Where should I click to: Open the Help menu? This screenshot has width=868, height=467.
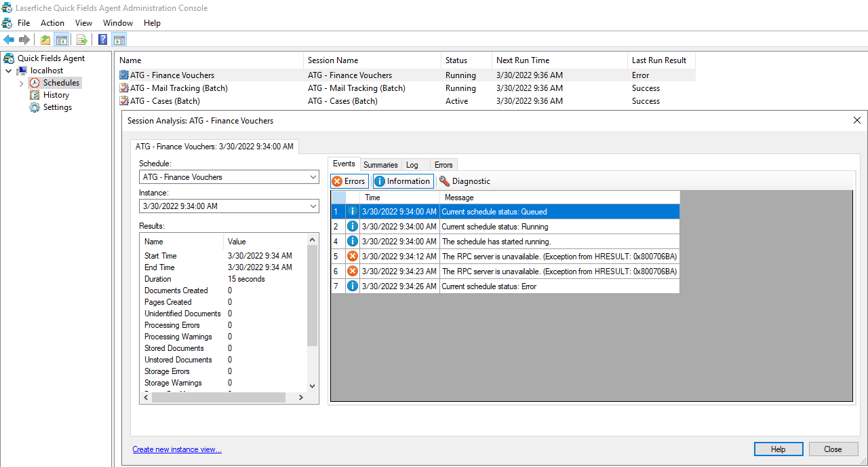pos(152,23)
